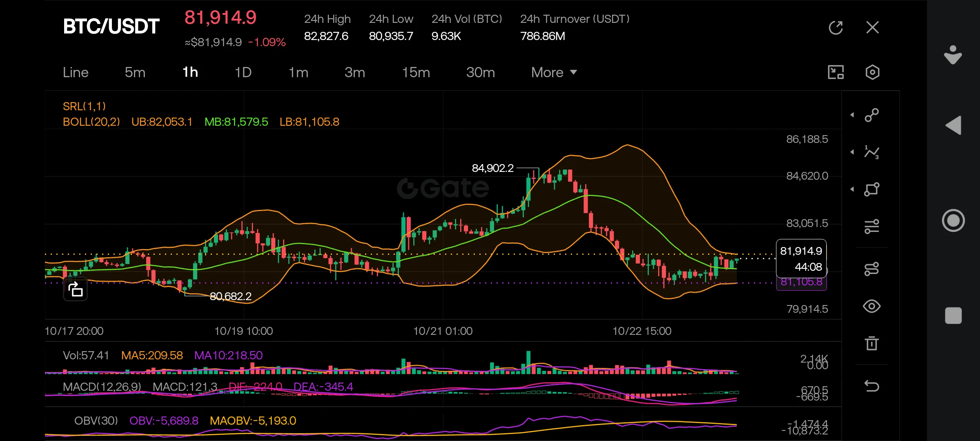980x441 pixels.
Task: Open drawing adjustment sliders tool
Action: tap(872, 226)
